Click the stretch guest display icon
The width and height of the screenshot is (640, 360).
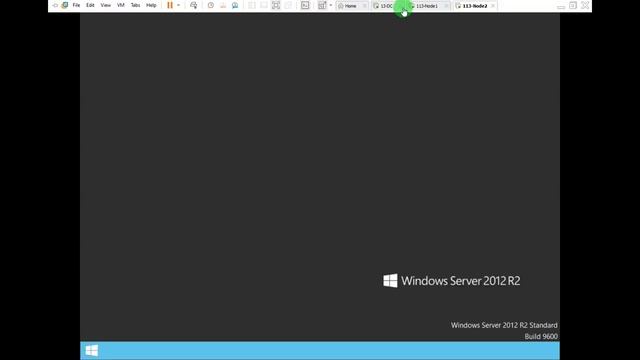[x=322, y=5]
